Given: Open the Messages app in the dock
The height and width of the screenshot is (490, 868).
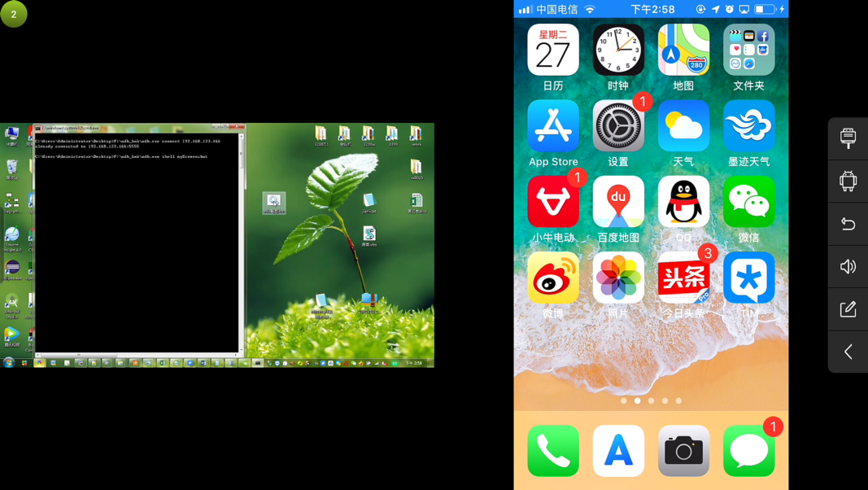Looking at the screenshot, I should point(748,450).
